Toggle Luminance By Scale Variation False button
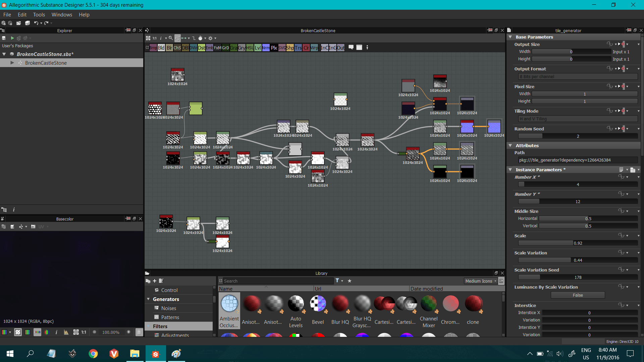 pos(578,295)
